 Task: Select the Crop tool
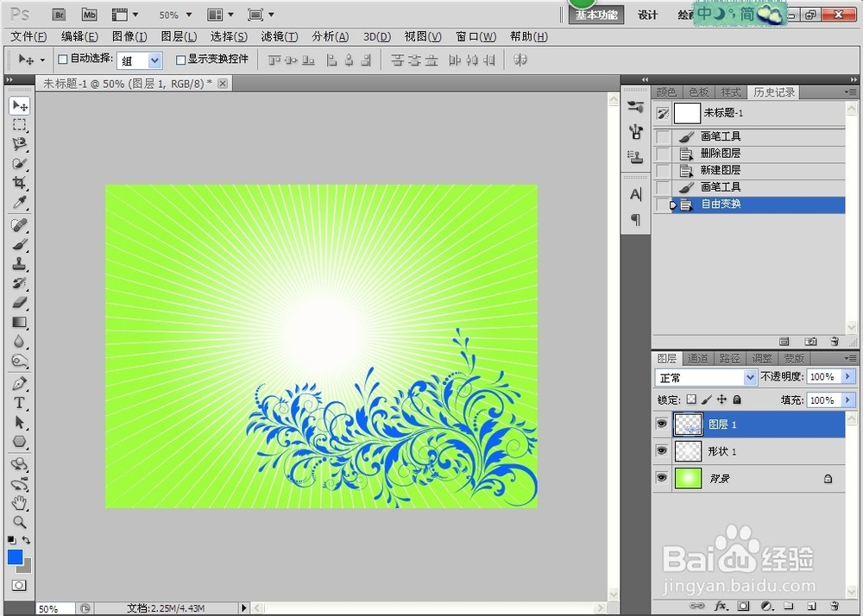20,183
